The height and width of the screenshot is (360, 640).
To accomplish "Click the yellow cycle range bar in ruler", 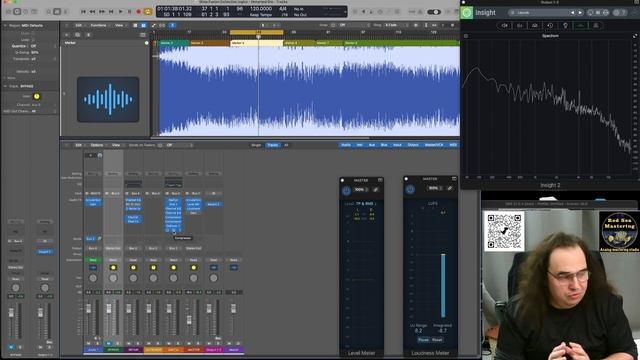I will pyautogui.click(x=256, y=32).
